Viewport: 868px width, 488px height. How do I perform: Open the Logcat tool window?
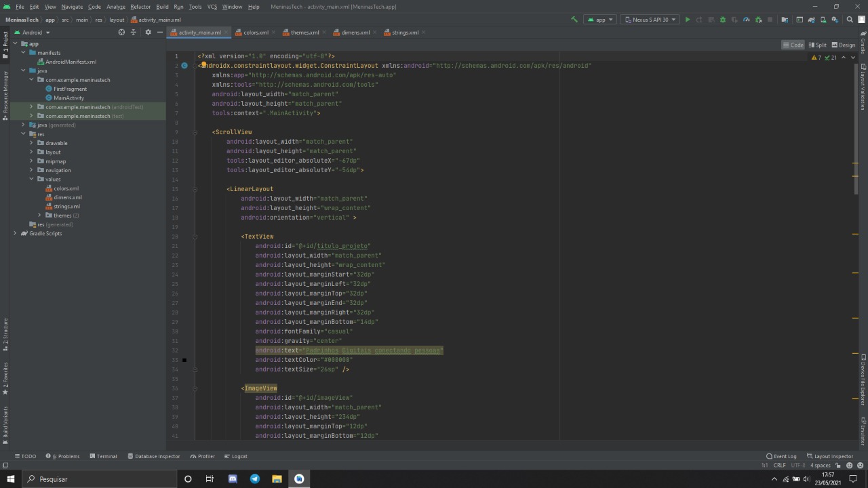tap(235, 456)
